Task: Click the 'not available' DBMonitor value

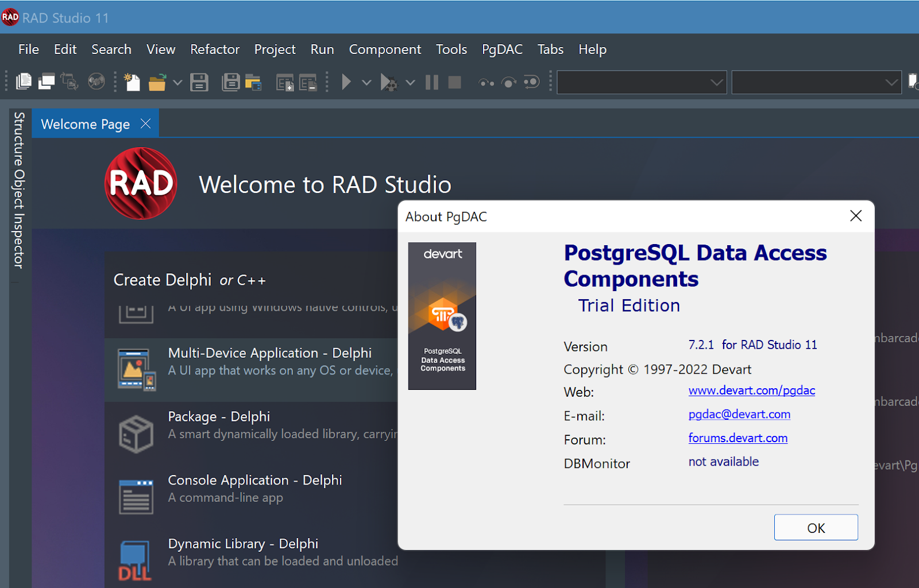Action: pyautogui.click(x=724, y=462)
